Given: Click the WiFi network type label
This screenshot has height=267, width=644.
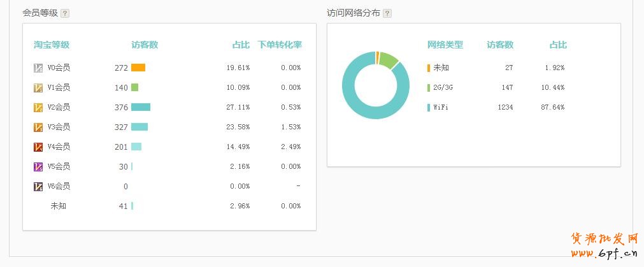Looking at the screenshot, I should (441, 107).
